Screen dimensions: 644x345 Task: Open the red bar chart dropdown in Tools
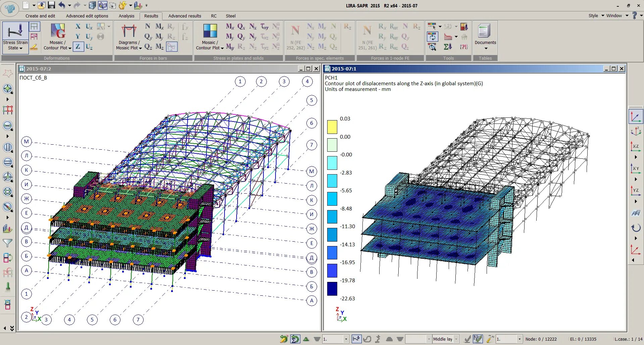(456, 37)
